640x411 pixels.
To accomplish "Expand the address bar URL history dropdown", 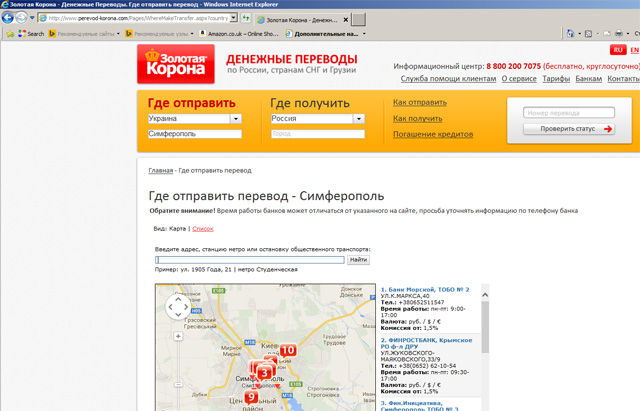I will pyautogui.click(x=233, y=18).
